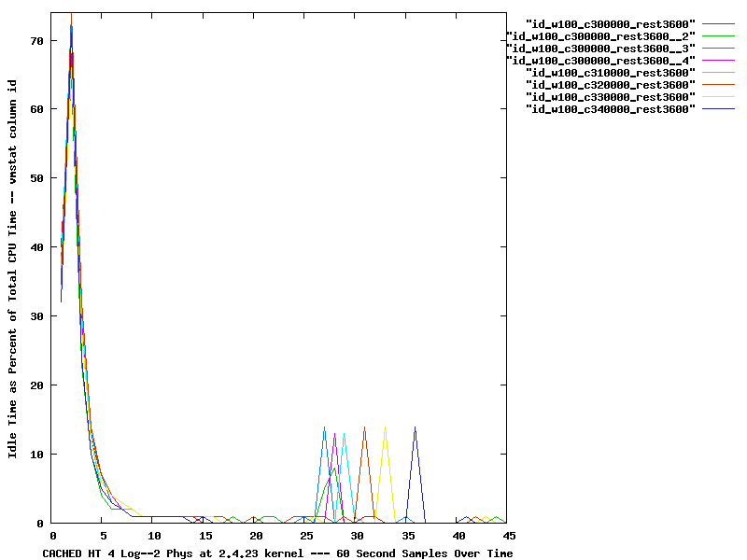
Task: Click y-axis tick label 20
Action: (36, 385)
